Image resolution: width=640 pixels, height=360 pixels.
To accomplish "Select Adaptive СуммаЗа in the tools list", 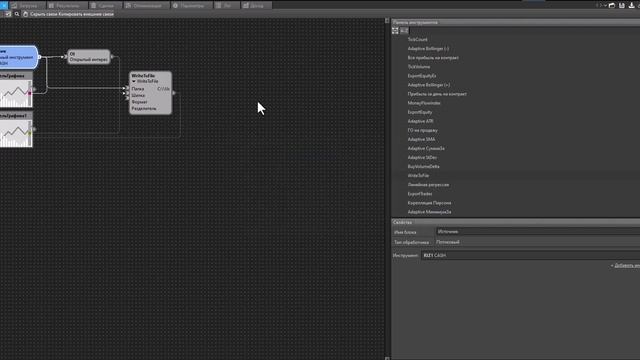I will [426, 148].
